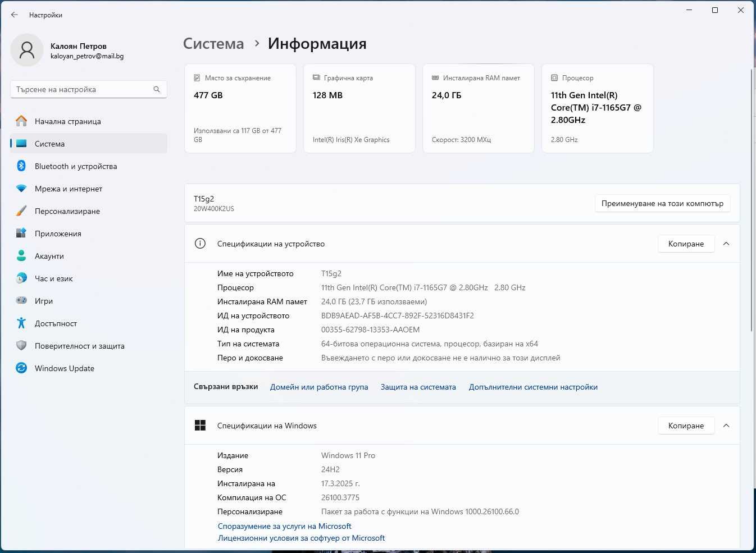Copy device specifications with Копиране button

tap(686, 244)
